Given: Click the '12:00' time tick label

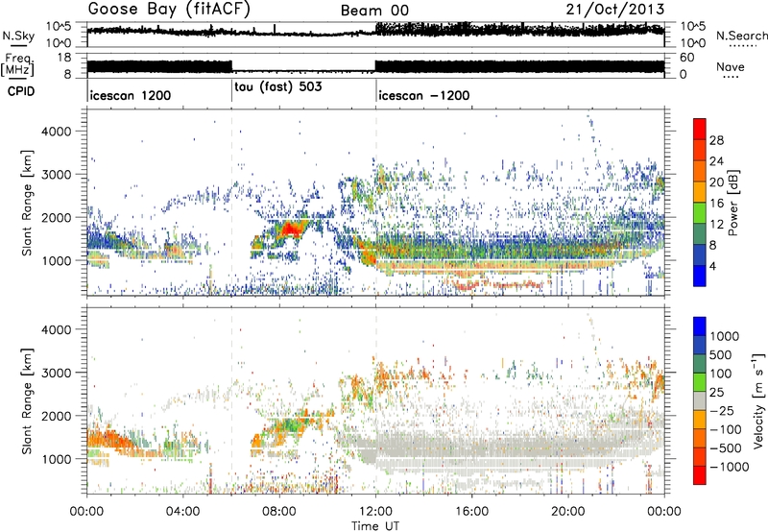Looking at the screenshot, I should pos(375,512).
